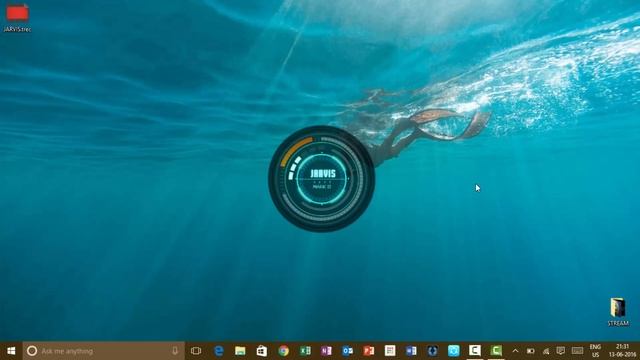Switch to the white Camtasia taskbar icon

pyautogui.click(x=474, y=351)
